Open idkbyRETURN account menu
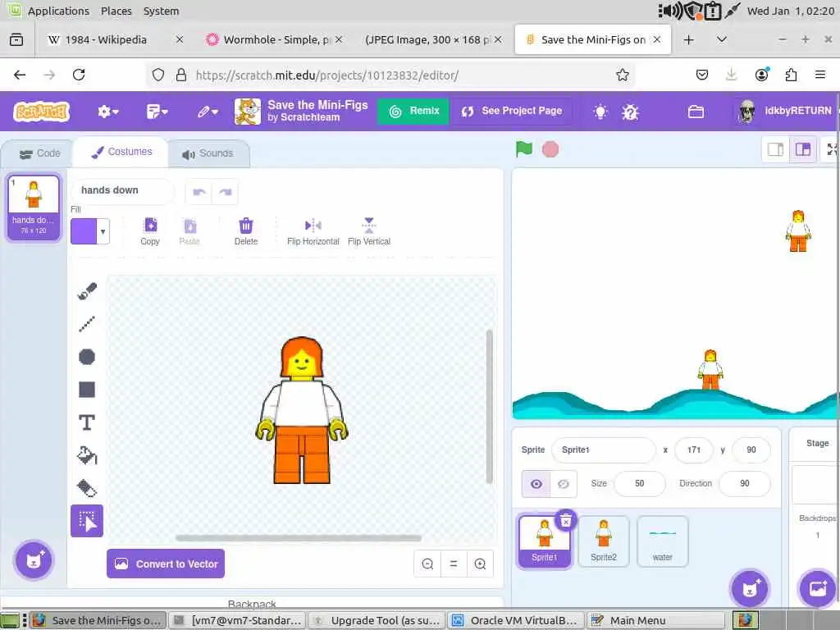Image resolution: width=840 pixels, height=630 pixels. (x=785, y=111)
